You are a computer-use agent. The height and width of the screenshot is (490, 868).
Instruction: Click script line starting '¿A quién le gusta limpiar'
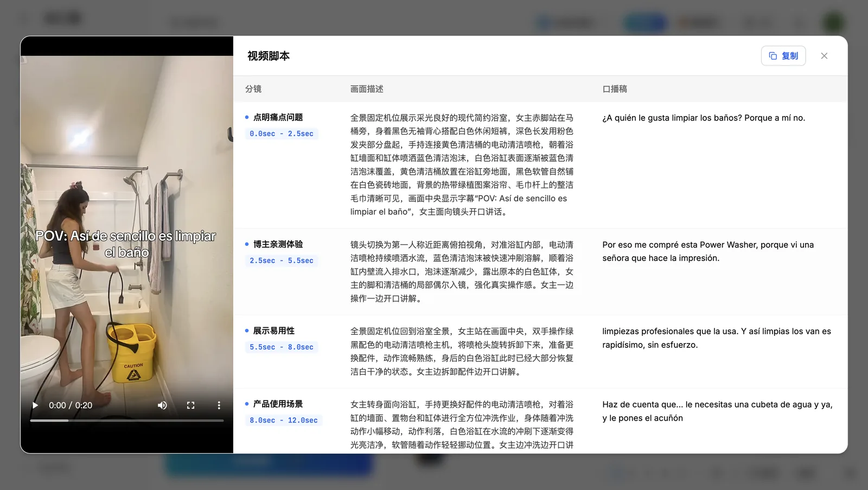(704, 118)
